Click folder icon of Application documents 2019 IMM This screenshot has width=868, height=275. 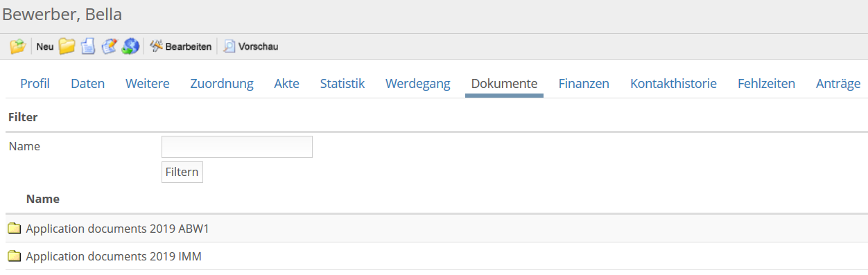(x=15, y=256)
